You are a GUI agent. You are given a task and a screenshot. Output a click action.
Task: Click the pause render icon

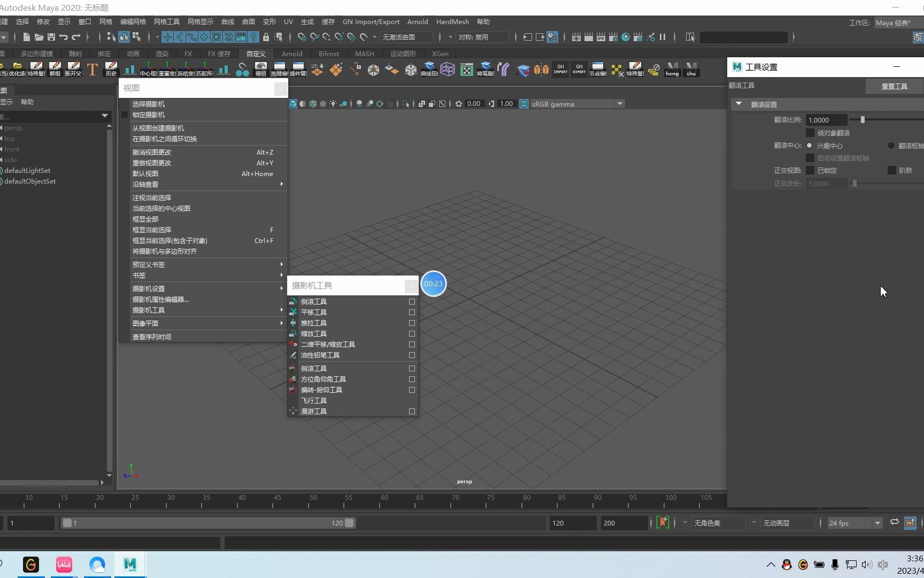point(663,37)
